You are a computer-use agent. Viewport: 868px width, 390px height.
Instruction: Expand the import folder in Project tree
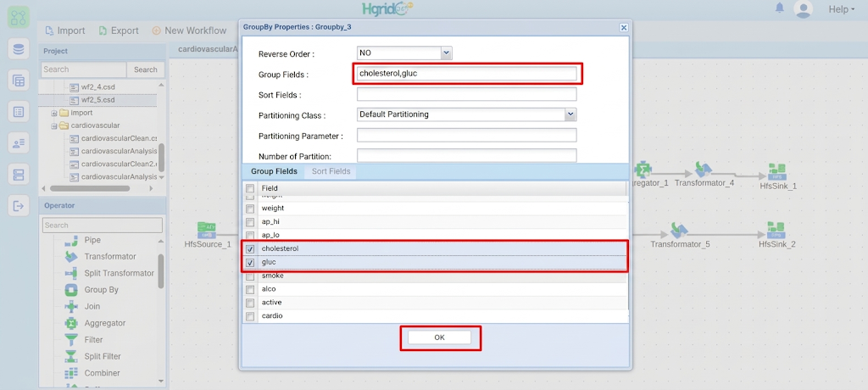click(54, 113)
